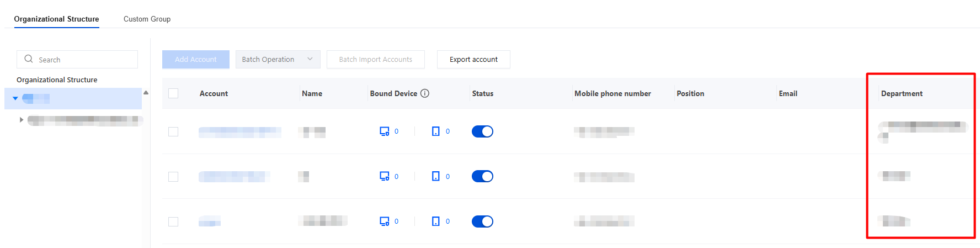Click the Add Account button
The image size is (980, 248).
196,59
